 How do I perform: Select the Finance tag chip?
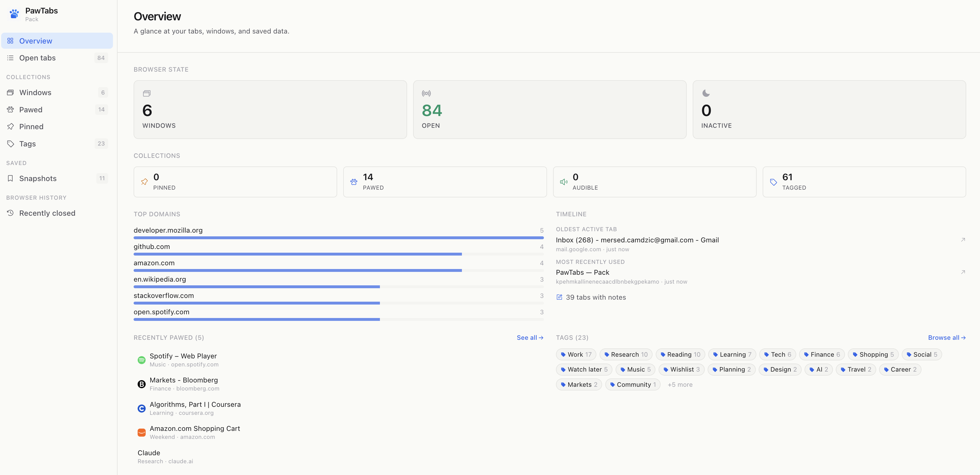click(822, 354)
